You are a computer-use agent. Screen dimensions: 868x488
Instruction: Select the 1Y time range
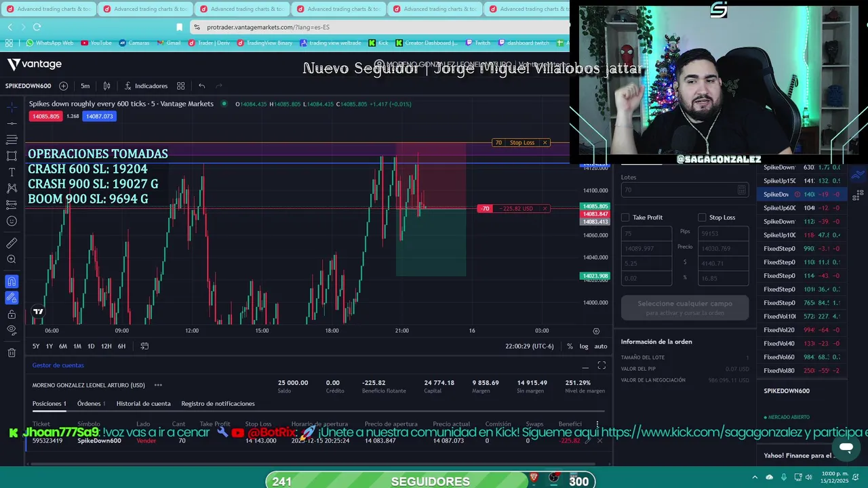pyautogui.click(x=50, y=346)
